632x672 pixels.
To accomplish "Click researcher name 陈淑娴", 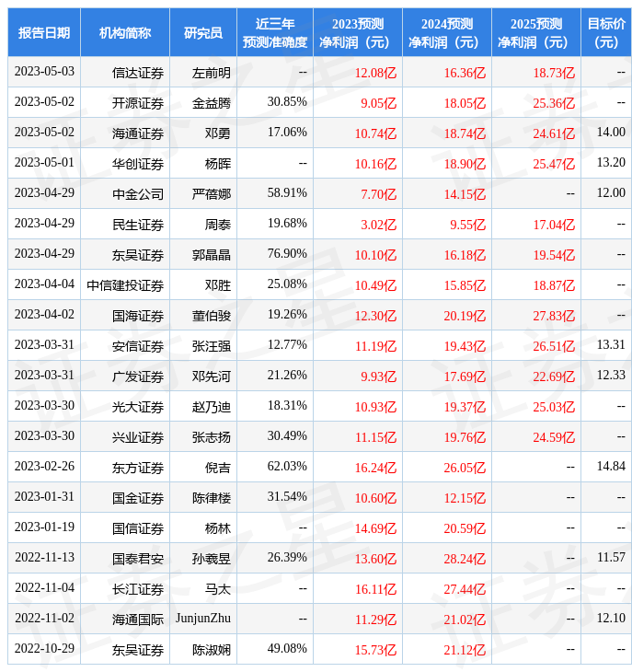I will coord(212,650).
